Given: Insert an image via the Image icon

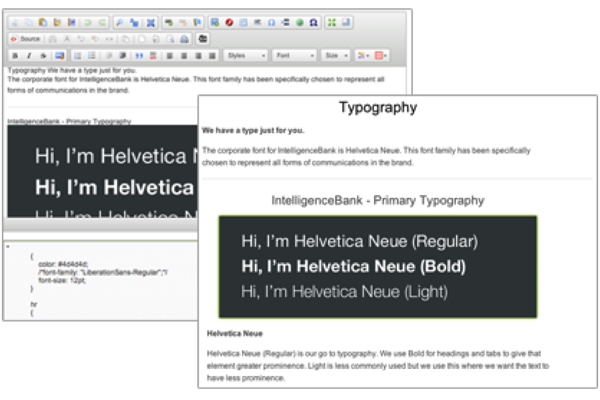Looking at the screenshot, I should click(215, 23).
